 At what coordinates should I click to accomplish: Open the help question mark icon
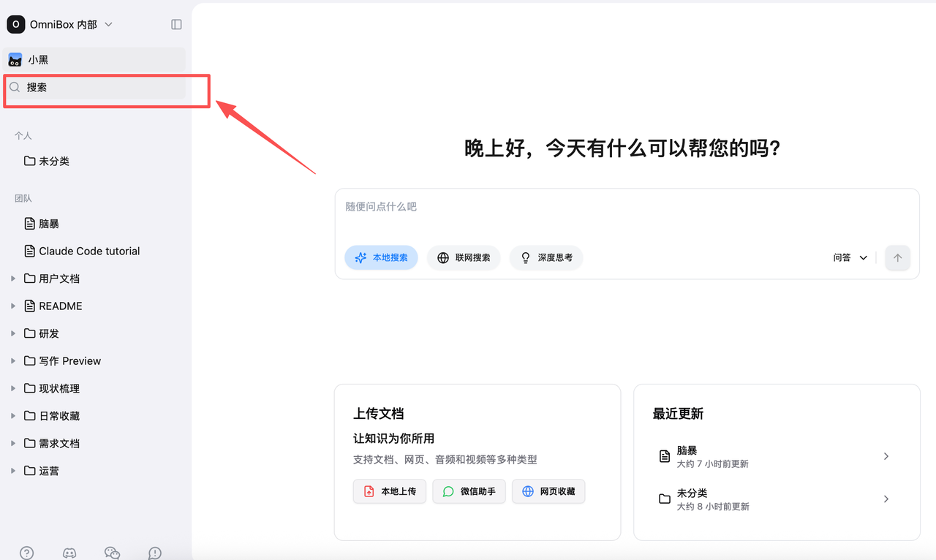[x=27, y=553]
